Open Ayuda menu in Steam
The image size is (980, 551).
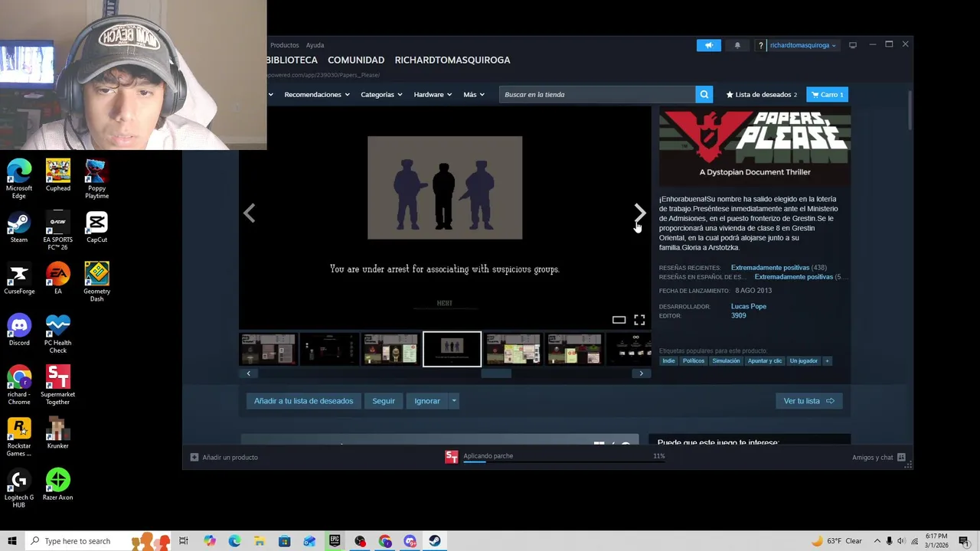pos(315,45)
